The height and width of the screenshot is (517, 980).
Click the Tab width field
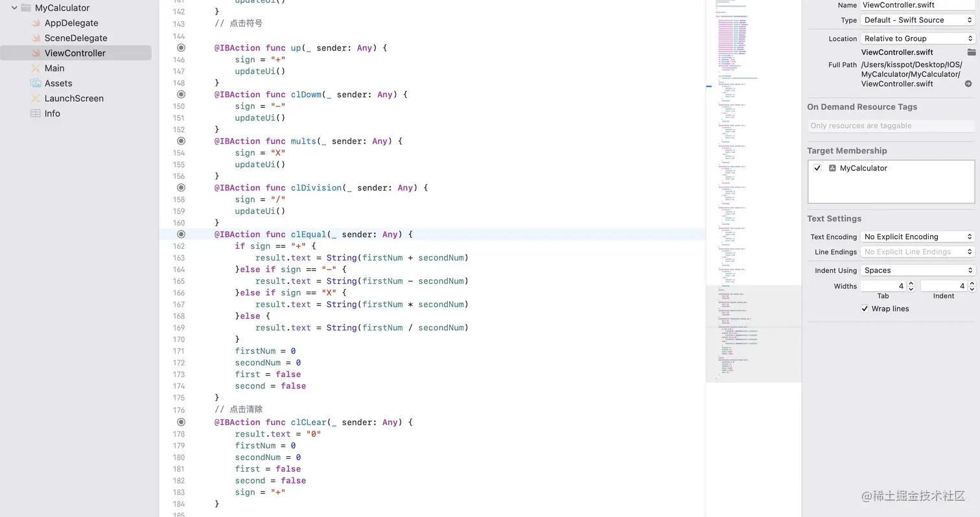[x=883, y=286]
